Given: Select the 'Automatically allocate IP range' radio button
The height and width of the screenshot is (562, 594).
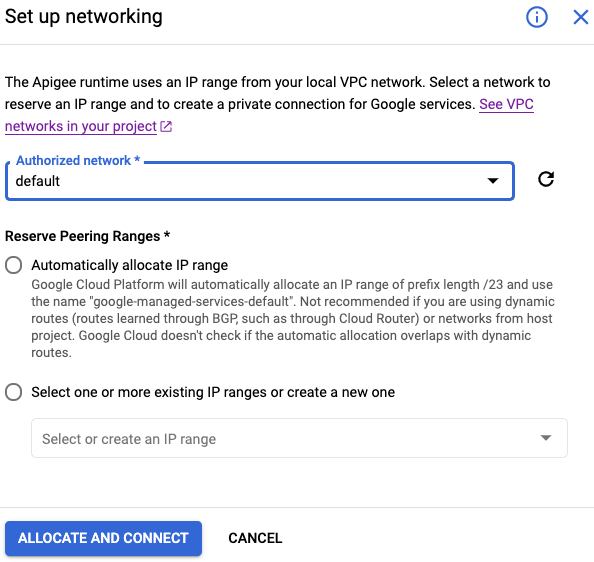Looking at the screenshot, I should coord(13,265).
